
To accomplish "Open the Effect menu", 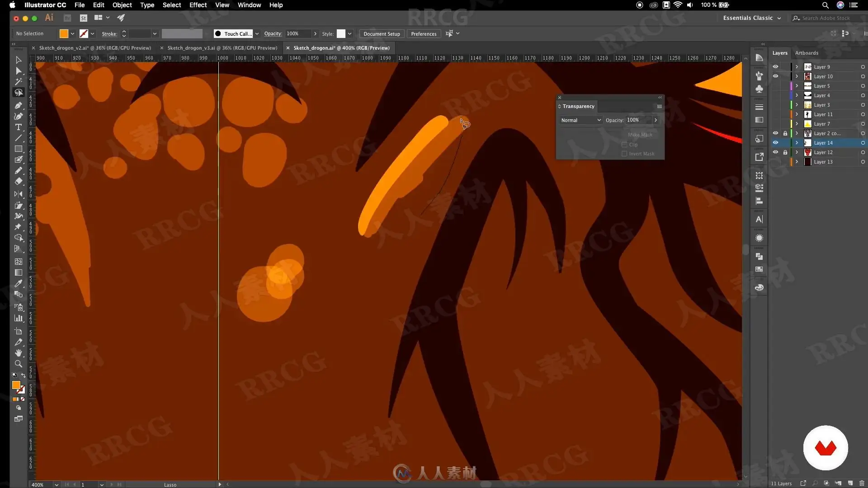I will coord(198,5).
